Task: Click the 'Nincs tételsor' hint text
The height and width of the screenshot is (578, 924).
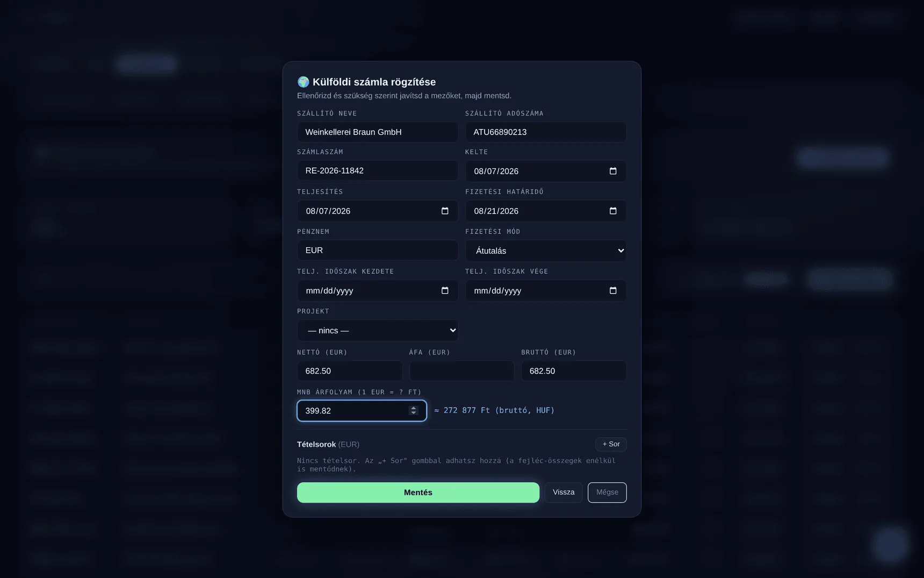Action: click(x=456, y=465)
